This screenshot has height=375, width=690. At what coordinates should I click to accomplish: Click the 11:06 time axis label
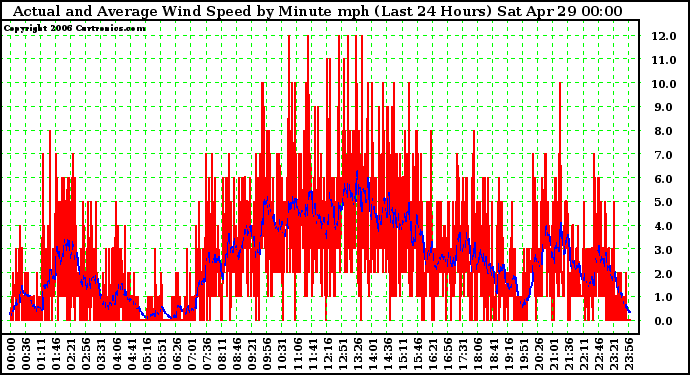click(x=297, y=354)
